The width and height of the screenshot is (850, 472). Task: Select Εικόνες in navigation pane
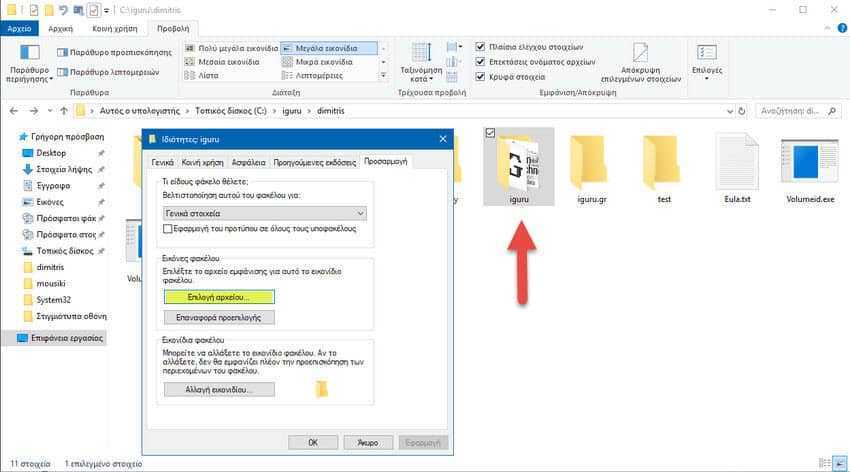coord(50,202)
